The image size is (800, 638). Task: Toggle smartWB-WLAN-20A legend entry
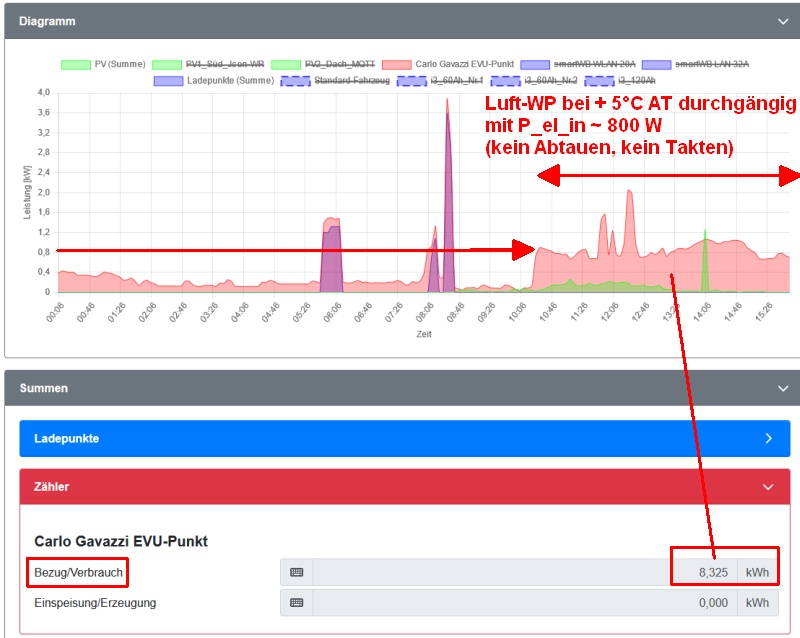pyautogui.click(x=578, y=64)
